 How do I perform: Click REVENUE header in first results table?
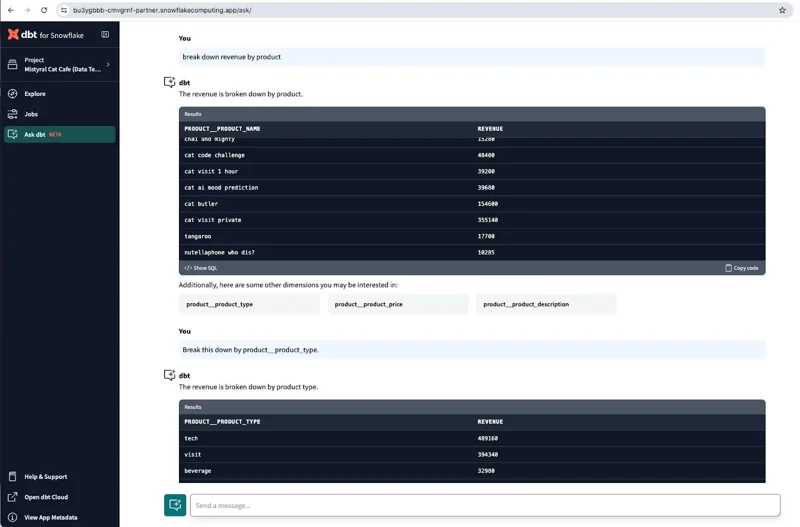490,129
